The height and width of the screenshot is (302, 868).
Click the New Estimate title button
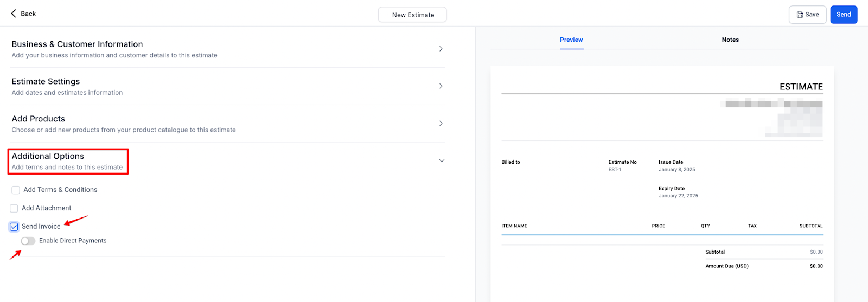[413, 15]
